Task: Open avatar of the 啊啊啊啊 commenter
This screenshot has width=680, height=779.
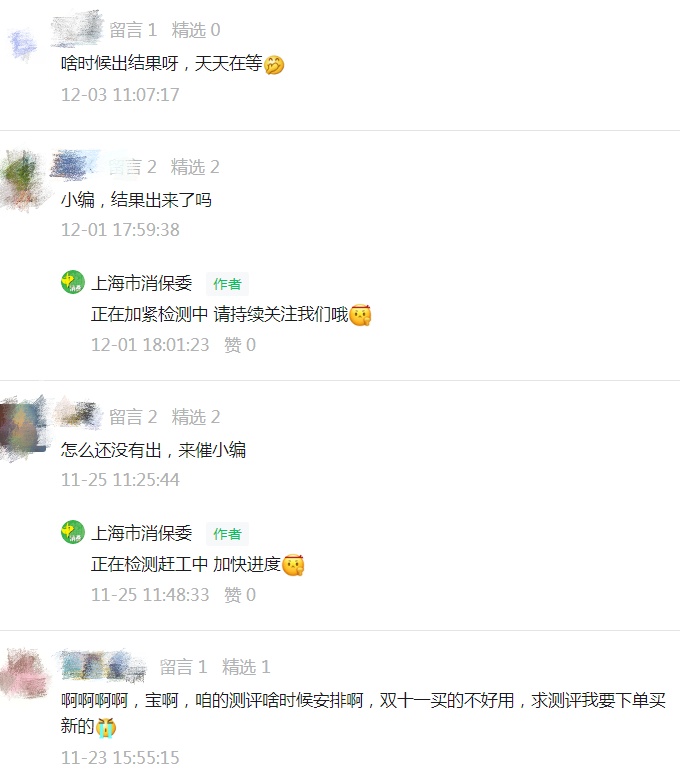Action: [24, 673]
